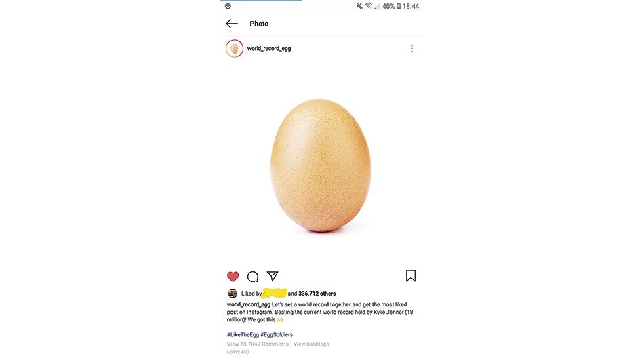644x362 pixels.
Task: Tap world_record_egg name in caption
Action: click(248, 305)
